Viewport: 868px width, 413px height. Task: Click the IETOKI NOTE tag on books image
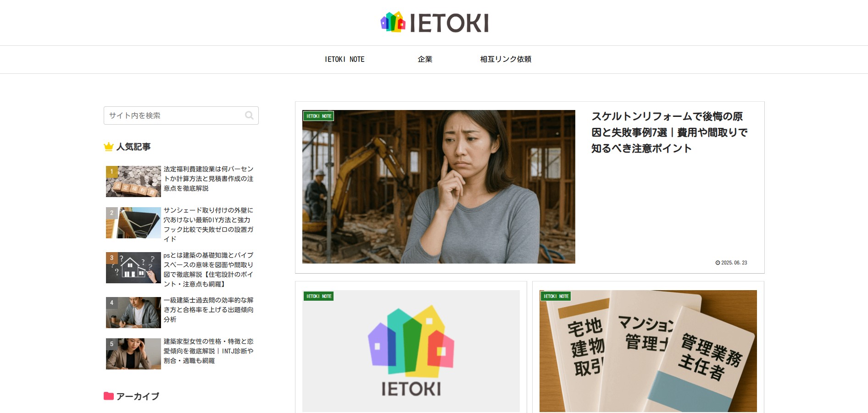(x=556, y=296)
